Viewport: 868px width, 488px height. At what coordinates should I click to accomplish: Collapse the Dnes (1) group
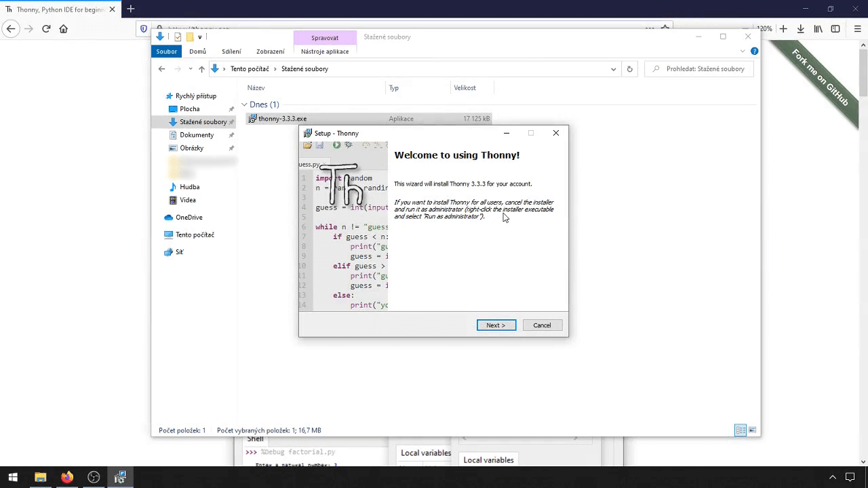coord(244,104)
